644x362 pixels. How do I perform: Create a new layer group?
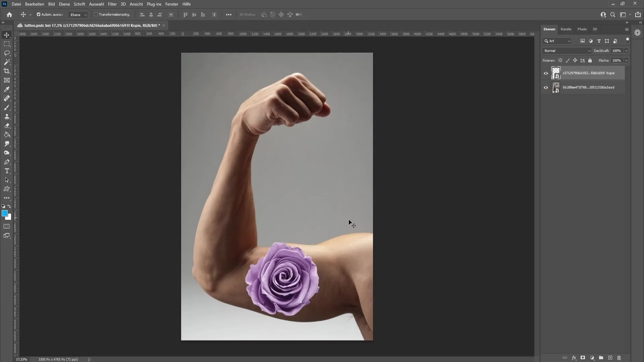pos(601,358)
